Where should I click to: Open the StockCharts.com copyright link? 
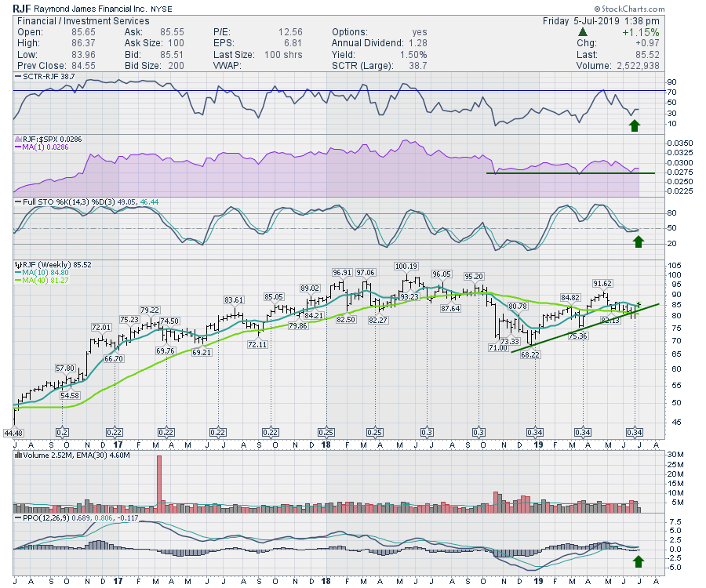coord(629,9)
